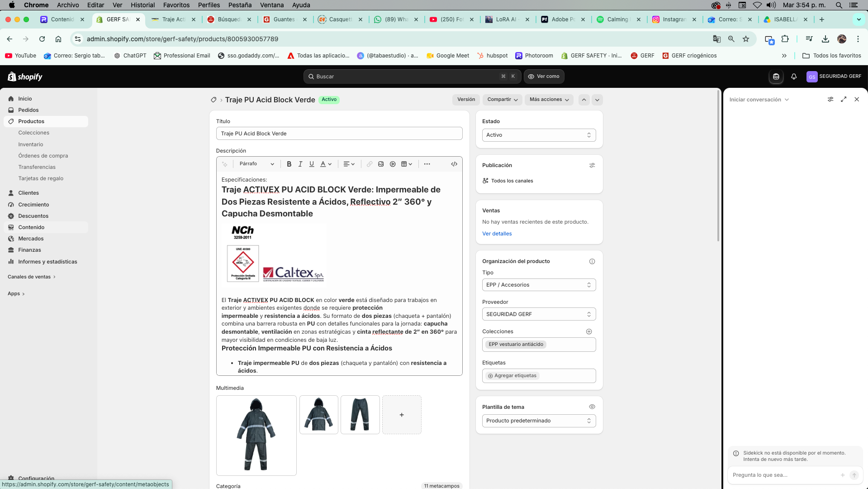Expand Apps section in sidebar

16,293
